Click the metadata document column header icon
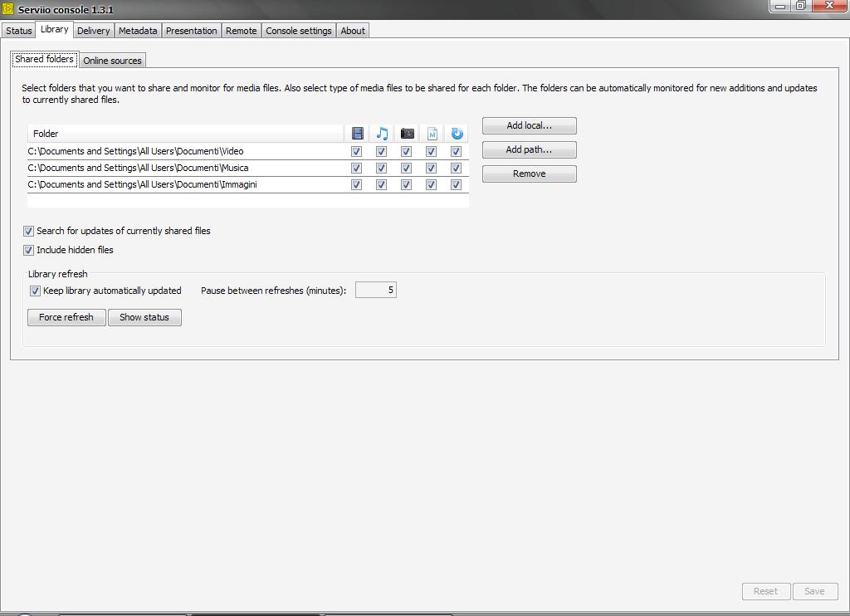Screen dimensions: 850x616 [432, 134]
